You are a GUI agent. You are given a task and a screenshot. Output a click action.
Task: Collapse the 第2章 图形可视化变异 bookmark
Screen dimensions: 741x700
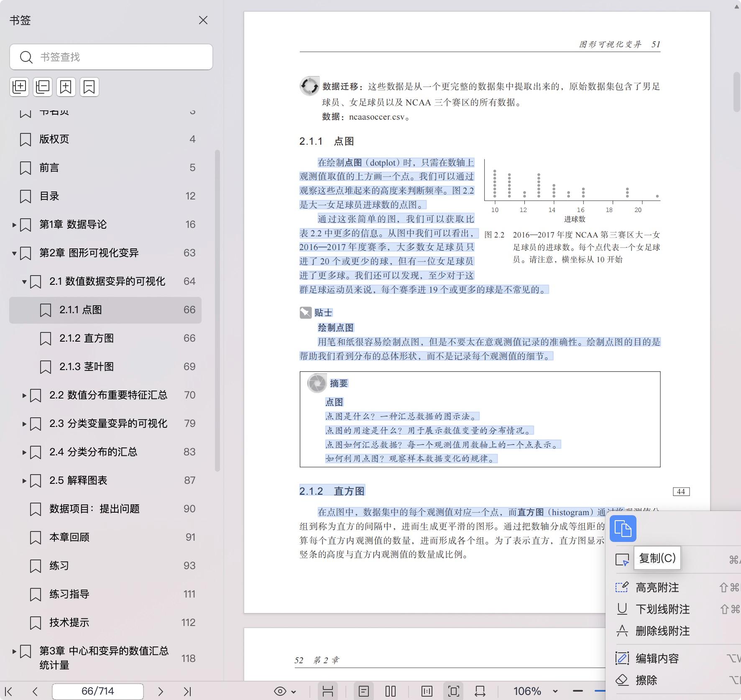coord(14,253)
